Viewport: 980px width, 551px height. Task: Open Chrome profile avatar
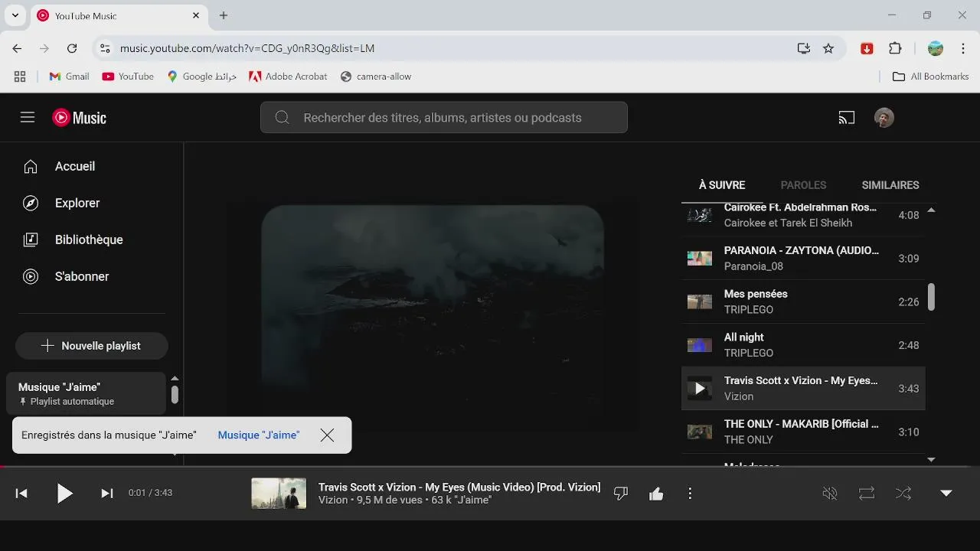click(x=936, y=48)
